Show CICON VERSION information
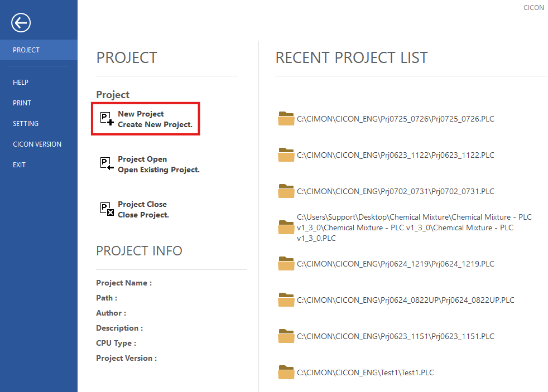548x392 pixels. pyautogui.click(x=37, y=144)
